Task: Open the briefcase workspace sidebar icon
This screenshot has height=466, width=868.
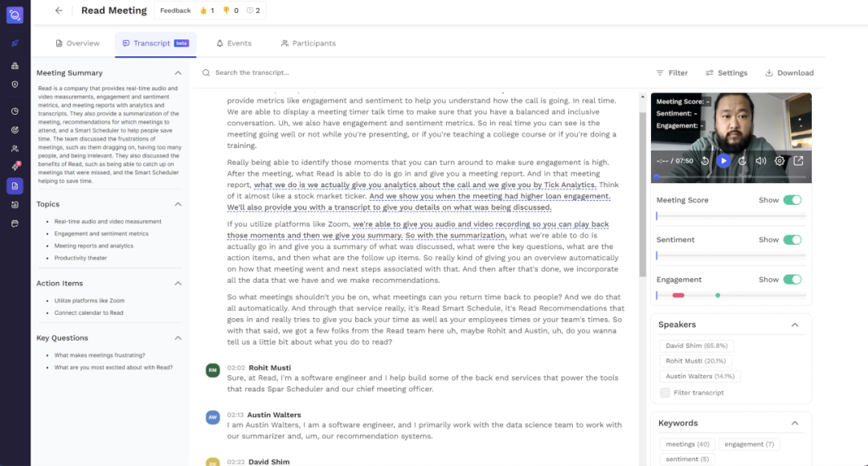Action: point(15,65)
